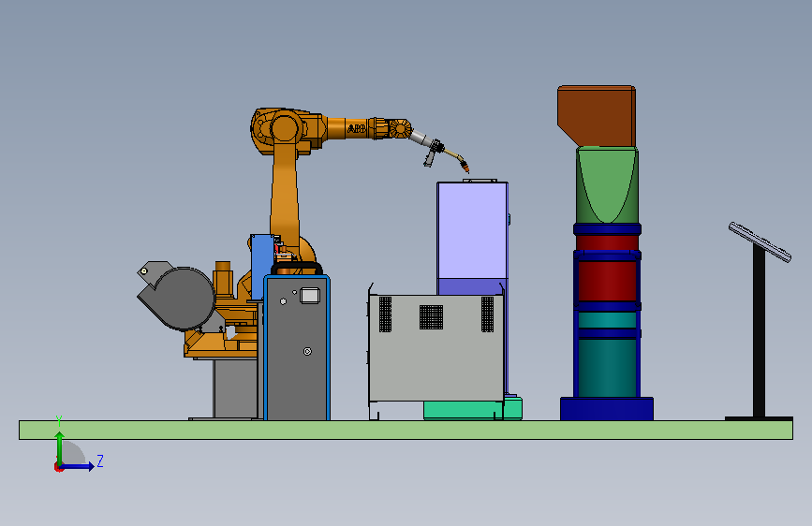
Task: Click the tilted grey panel on stand
Action: 760,241
